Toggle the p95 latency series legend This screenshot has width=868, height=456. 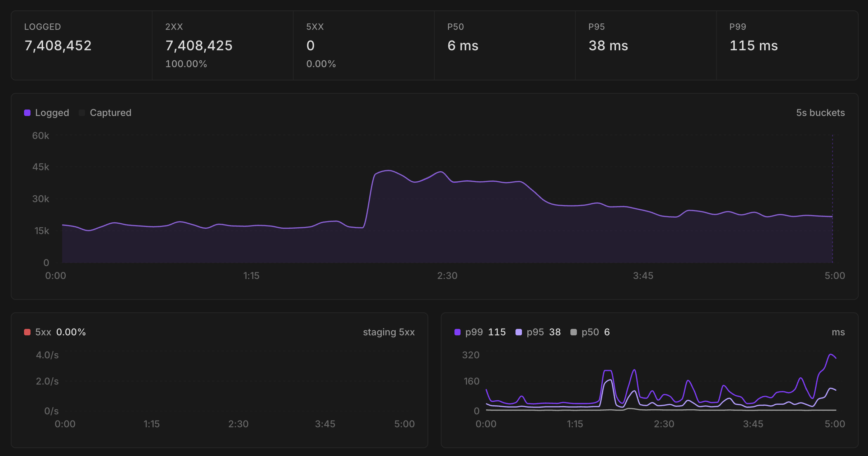[538, 332]
